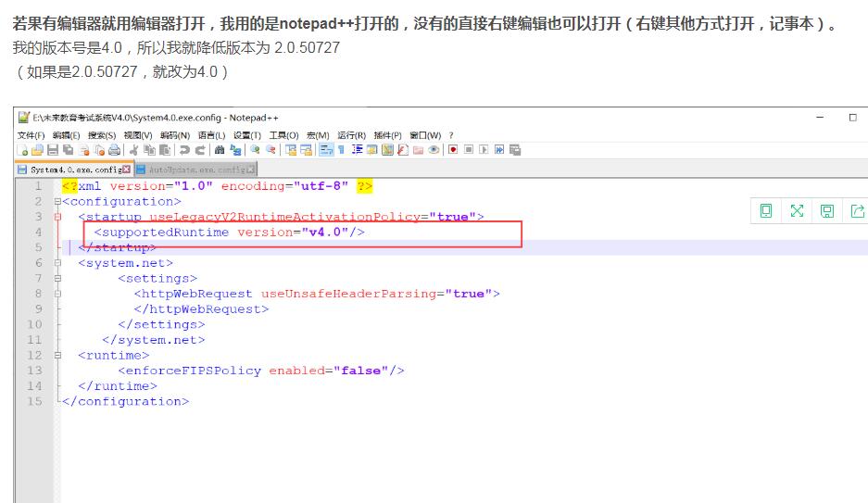Click the Close document toolbar icon
The width and height of the screenshot is (868, 503).
(83, 150)
